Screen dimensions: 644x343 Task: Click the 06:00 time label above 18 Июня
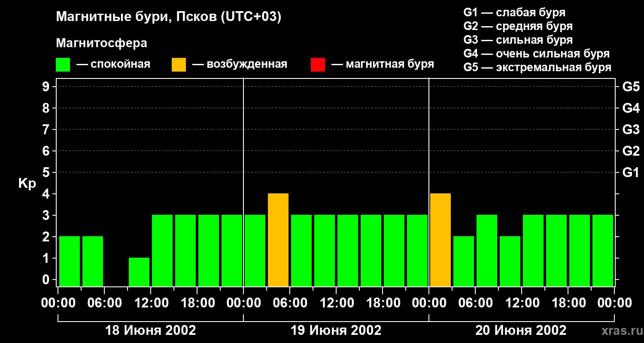pyautogui.click(x=104, y=303)
